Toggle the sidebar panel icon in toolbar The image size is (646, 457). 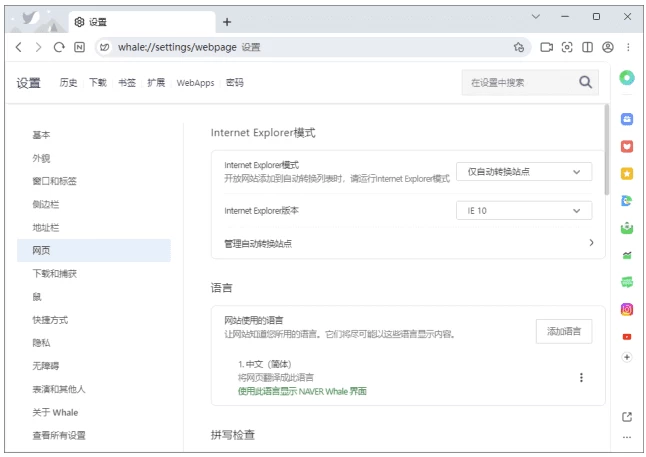(x=587, y=47)
